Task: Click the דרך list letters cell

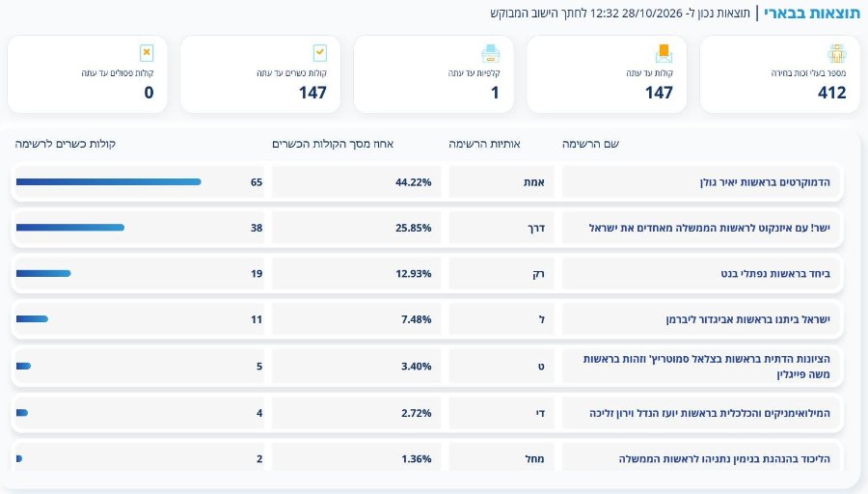Action: coord(501,228)
